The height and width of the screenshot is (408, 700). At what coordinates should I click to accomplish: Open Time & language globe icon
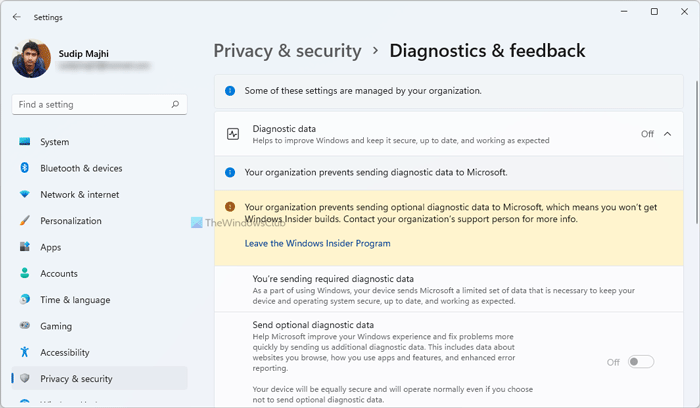coord(25,299)
